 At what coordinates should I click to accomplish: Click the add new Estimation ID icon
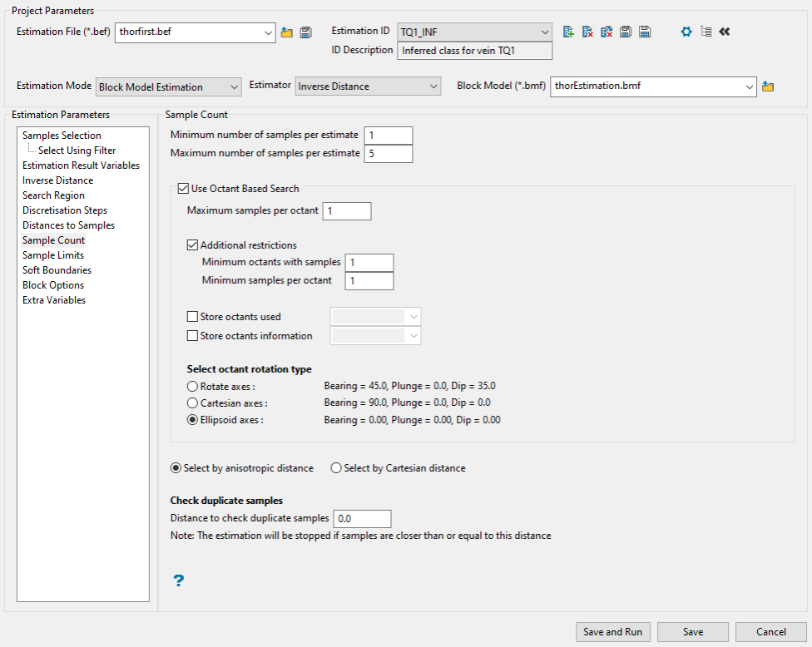pyautogui.click(x=569, y=32)
